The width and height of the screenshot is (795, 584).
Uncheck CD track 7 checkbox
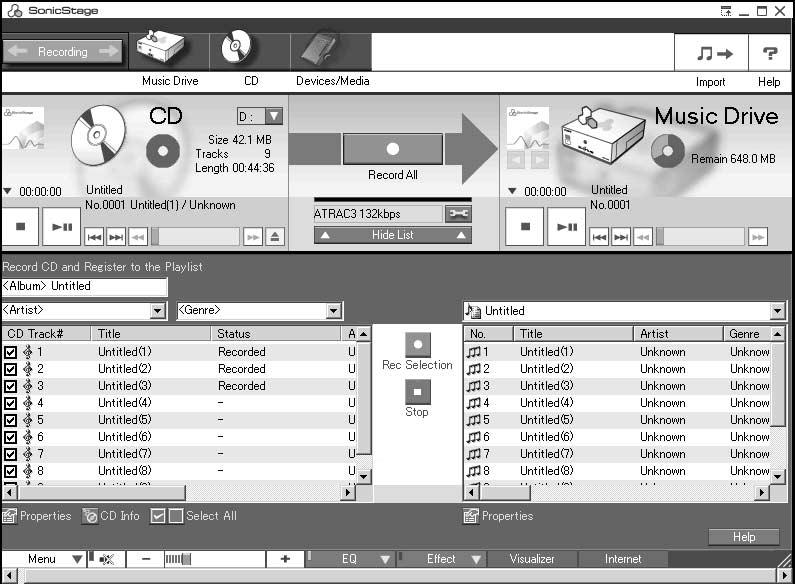[11, 454]
